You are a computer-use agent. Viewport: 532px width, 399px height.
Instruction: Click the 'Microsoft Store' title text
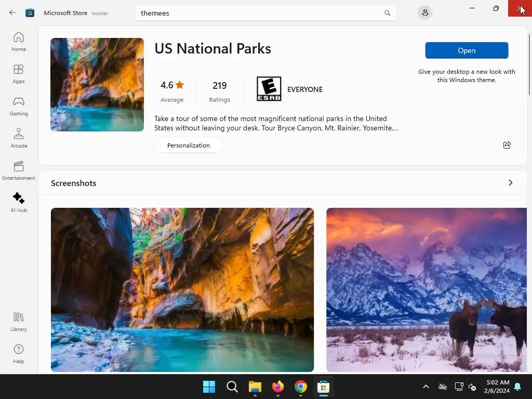tap(65, 13)
